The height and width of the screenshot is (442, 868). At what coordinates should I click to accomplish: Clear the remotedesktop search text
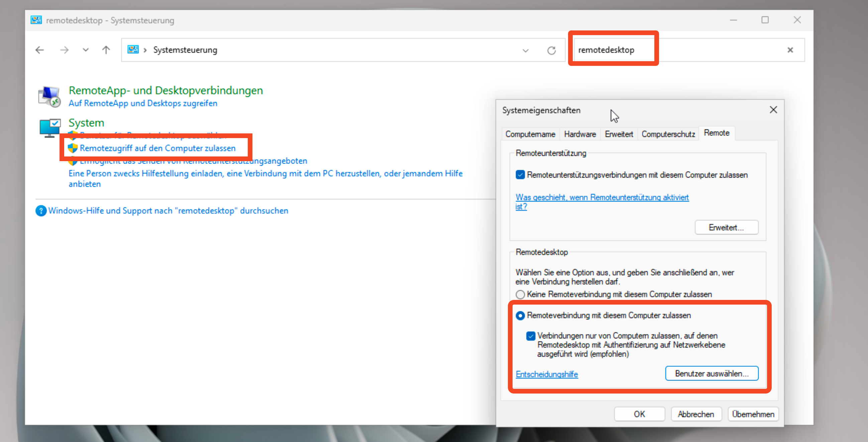[790, 50]
